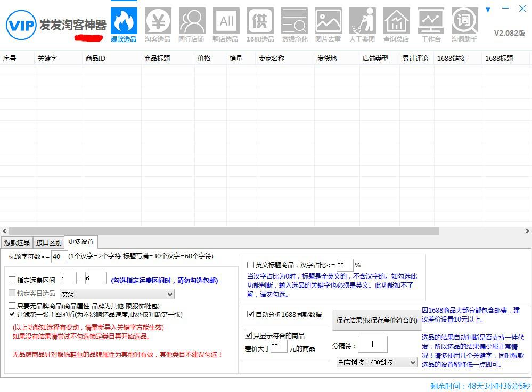Select the 图片去重 icon
The height and width of the screenshot is (392, 532).
click(328, 22)
